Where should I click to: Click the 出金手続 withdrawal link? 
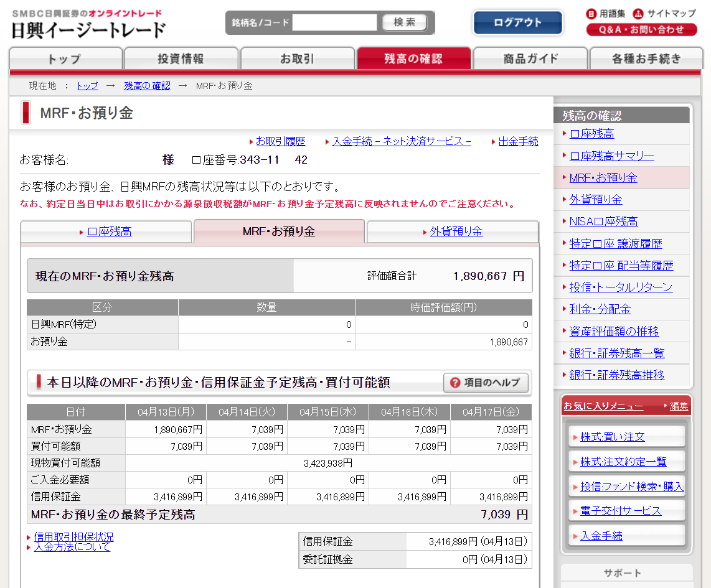tap(518, 142)
